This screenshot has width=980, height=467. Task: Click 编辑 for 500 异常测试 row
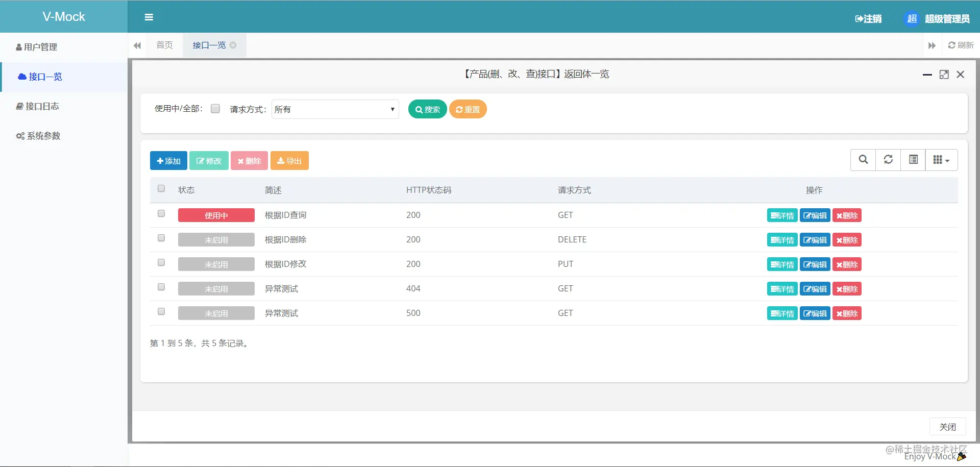click(815, 313)
